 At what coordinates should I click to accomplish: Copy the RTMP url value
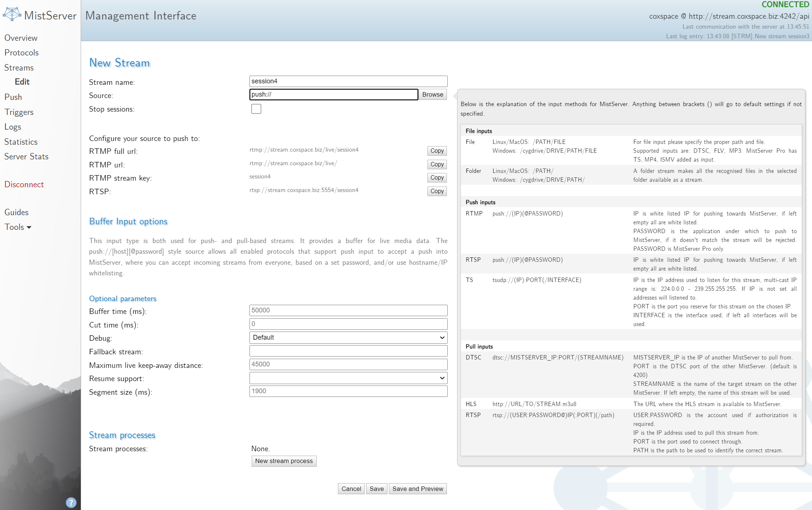(437, 164)
